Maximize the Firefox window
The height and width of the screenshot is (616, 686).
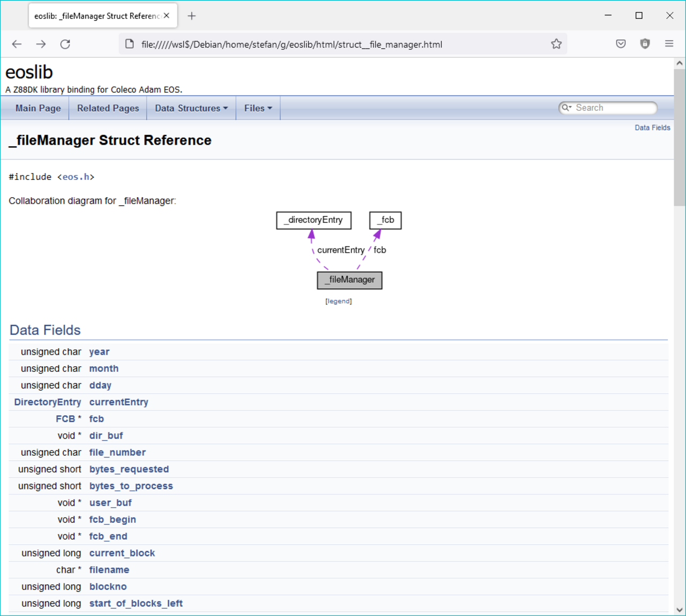coord(639,16)
